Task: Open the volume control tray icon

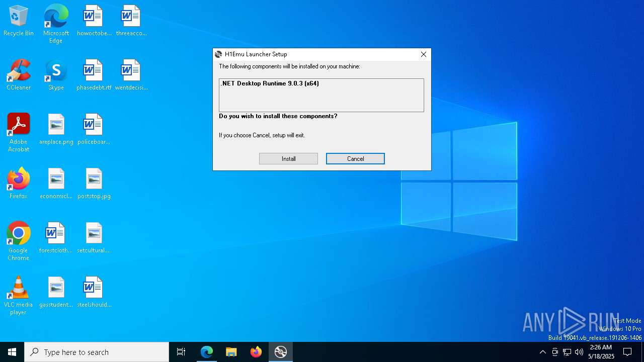Action: tap(579, 352)
